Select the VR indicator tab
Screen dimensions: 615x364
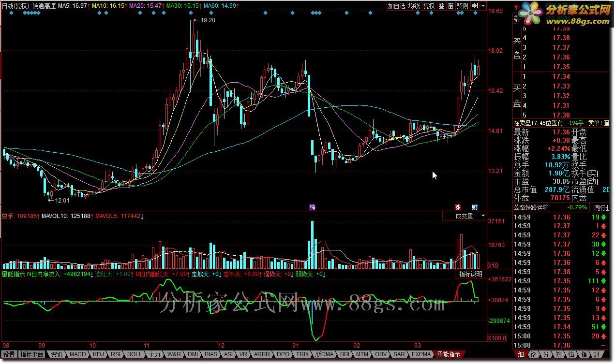tap(243, 354)
